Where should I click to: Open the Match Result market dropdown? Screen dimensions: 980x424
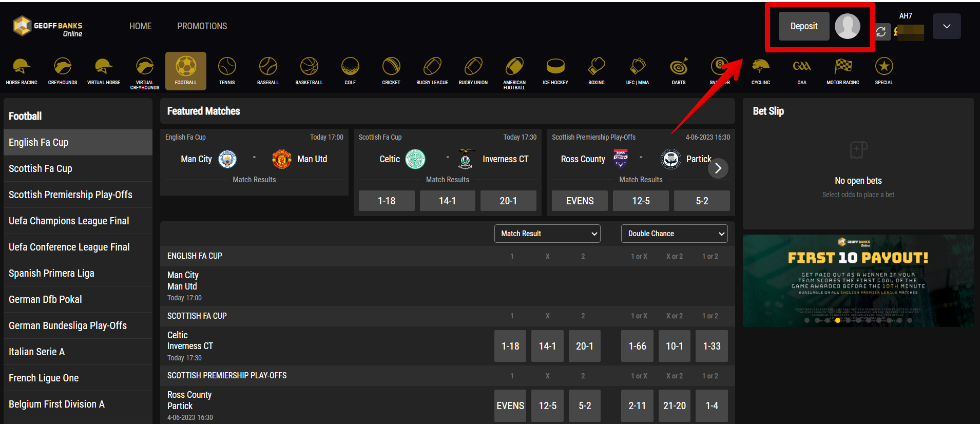[547, 234]
